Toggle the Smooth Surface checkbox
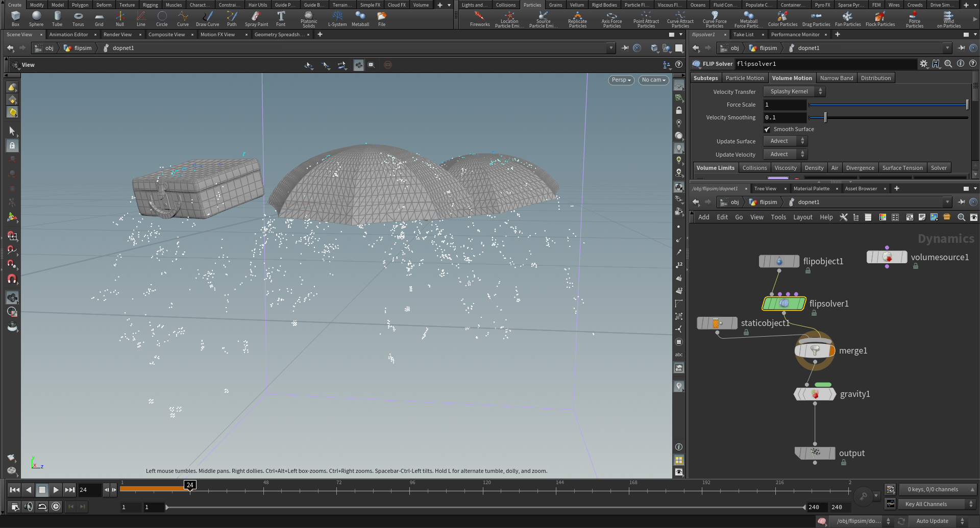Image resolution: width=980 pixels, height=528 pixels. 767,130
